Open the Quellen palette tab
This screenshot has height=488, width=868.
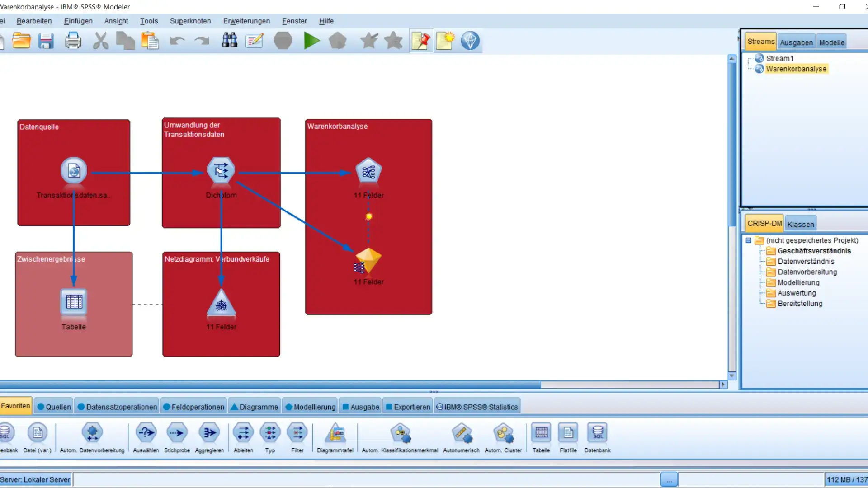coord(54,407)
